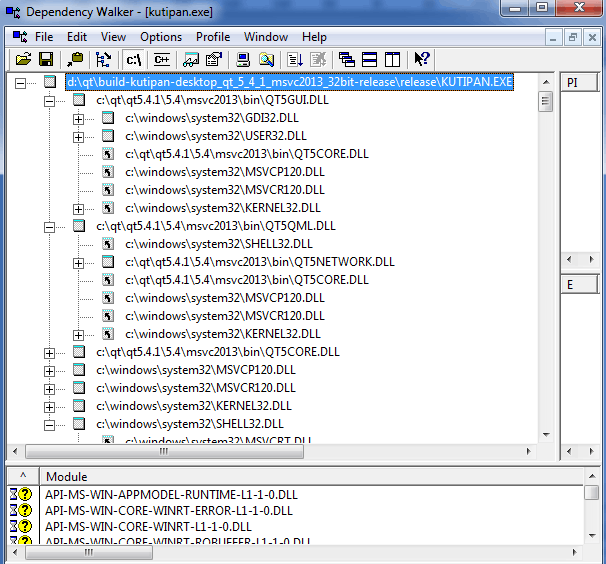The height and width of the screenshot is (564, 606).
Task: Select API-MS-WIN-APPMODEL-RUNTIME-L1-1-0.DLL row
Action: 172,495
